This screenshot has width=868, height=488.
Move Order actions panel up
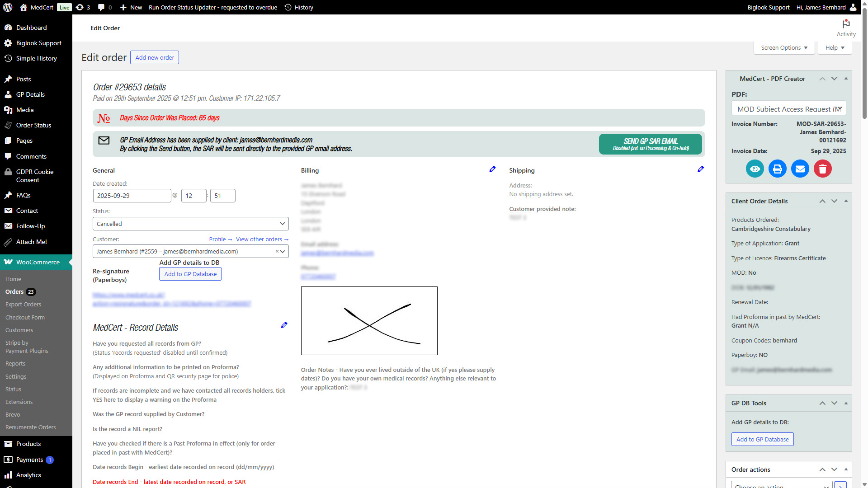[x=822, y=469]
